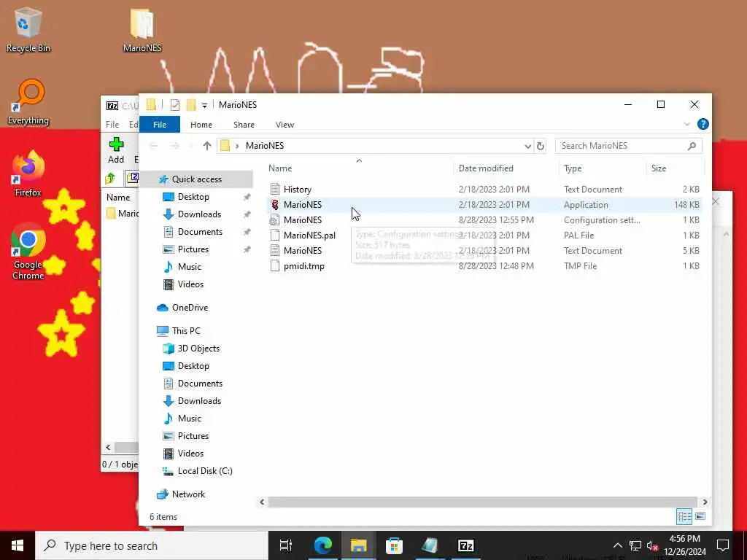This screenshot has width=747, height=560.
Task: Click the taskbar search box
Action: tap(152, 545)
